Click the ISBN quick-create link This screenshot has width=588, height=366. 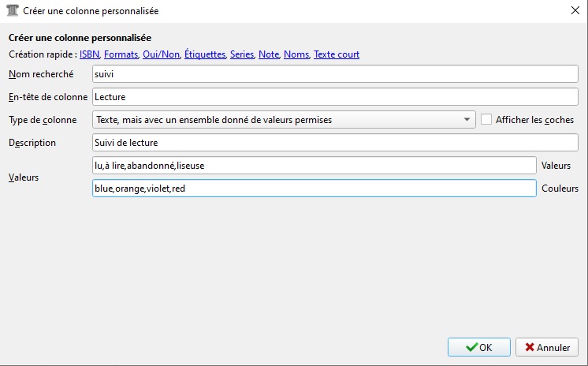(89, 54)
